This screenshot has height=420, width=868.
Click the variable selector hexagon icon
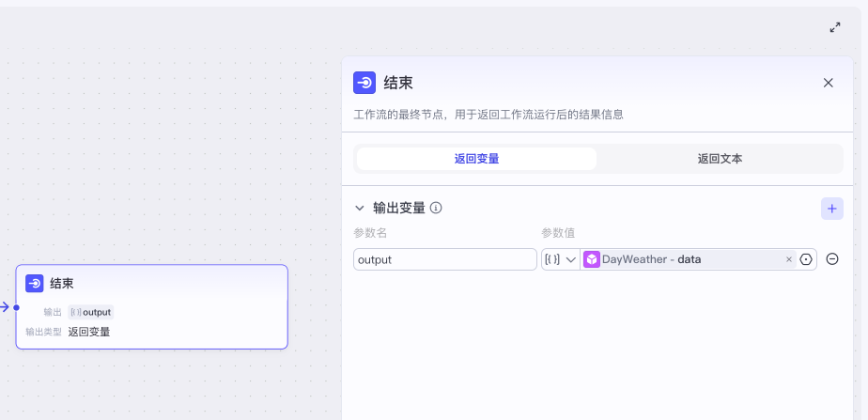click(x=805, y=259)
